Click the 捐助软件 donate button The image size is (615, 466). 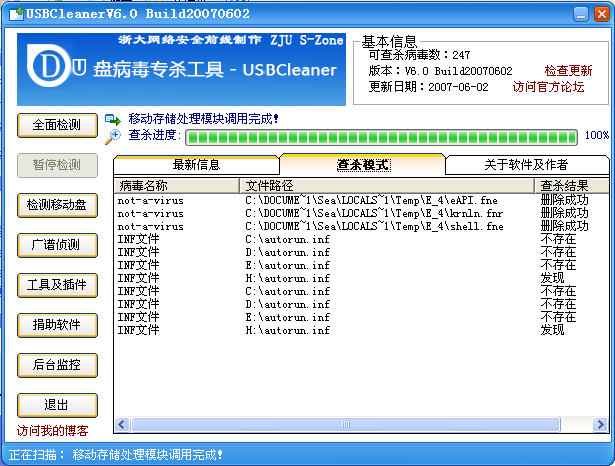coord(57,325)
